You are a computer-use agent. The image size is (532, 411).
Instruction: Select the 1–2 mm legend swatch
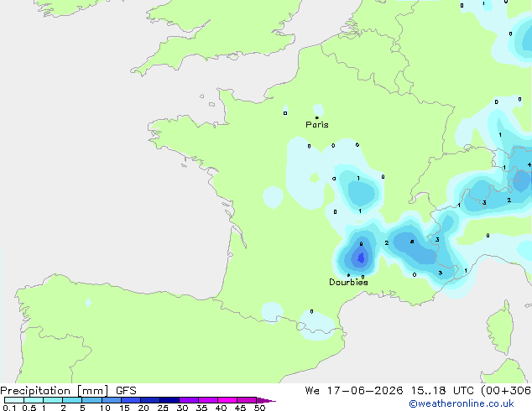tap(53, 400)
